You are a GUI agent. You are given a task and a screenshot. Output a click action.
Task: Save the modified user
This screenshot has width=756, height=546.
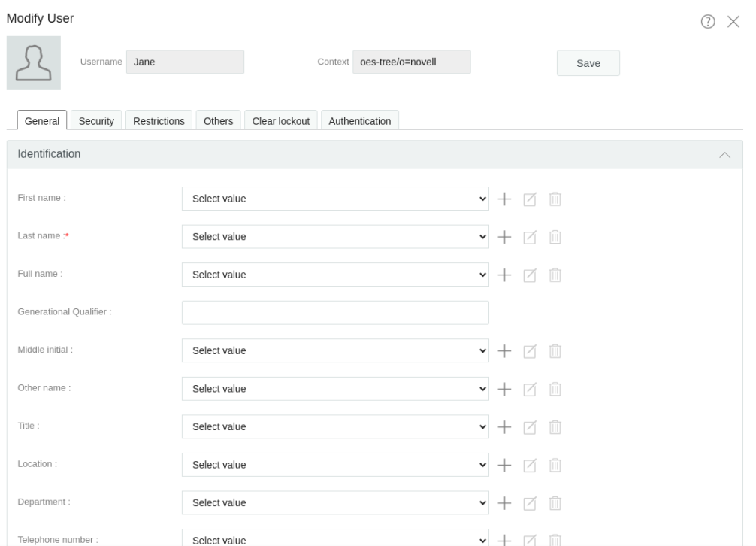(x=589, y=63)
